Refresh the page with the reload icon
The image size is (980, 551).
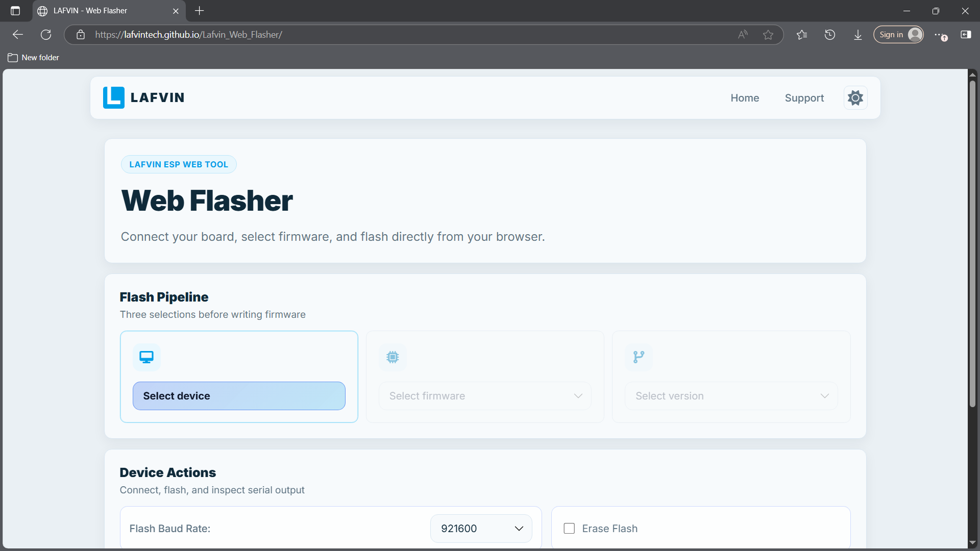tap(46, 35)
